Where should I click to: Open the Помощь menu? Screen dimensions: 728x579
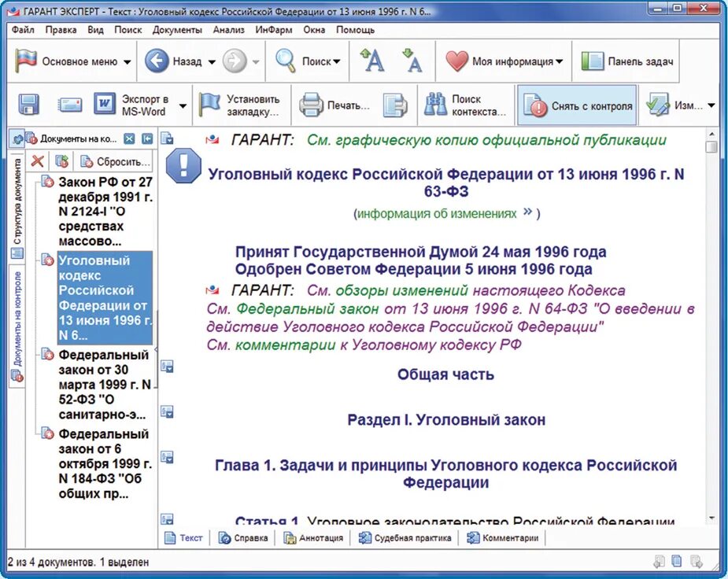pyautogui.click(x=355, y=30)
